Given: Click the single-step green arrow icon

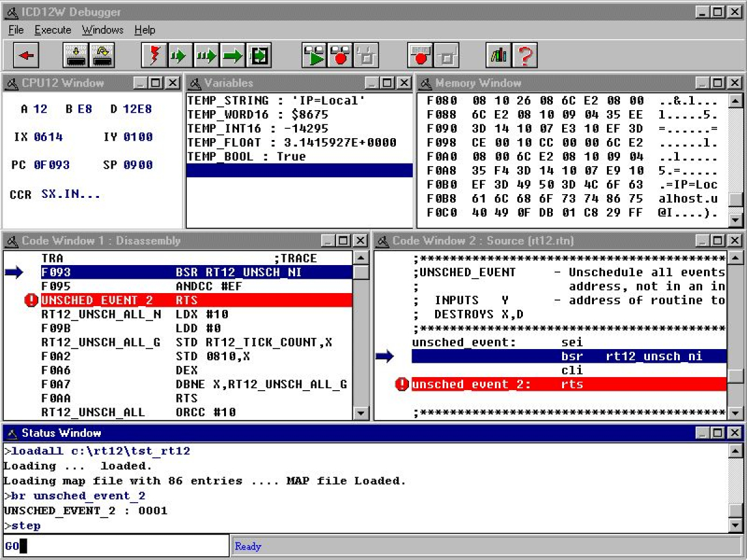Looking at the screenshot, I should 179,55.
